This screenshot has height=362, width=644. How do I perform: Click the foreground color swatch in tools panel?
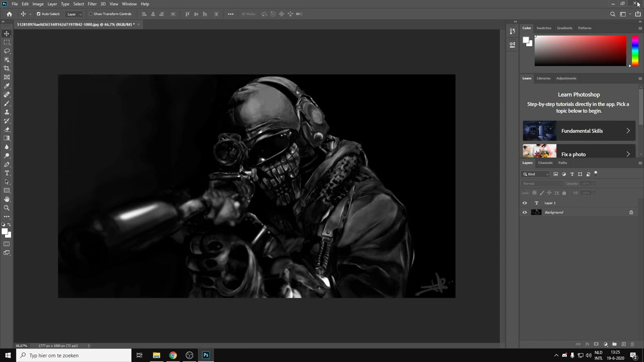(x=5, y=231)
